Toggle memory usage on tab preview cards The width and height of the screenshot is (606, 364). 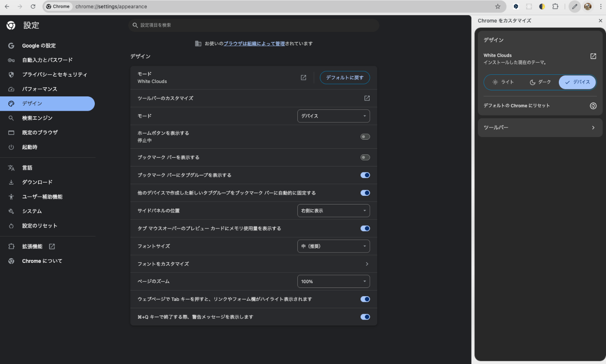click(x=365, y=228)
